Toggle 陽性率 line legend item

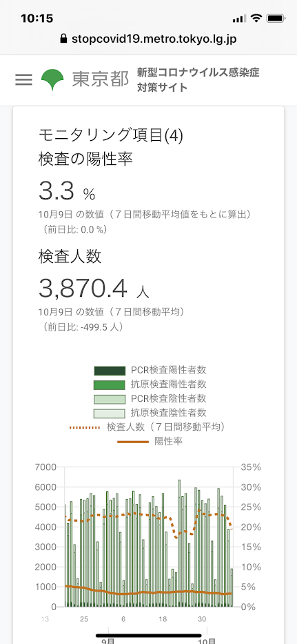point(150,442)
